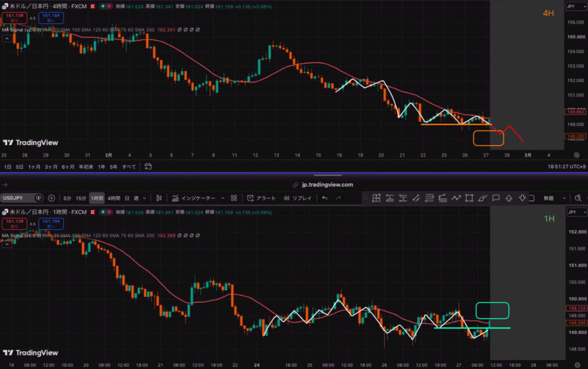The height and width of the screenshot is (369, 588).
Task: Click 売り sell button on 1H chart
Action: click(x=14, y=224)
